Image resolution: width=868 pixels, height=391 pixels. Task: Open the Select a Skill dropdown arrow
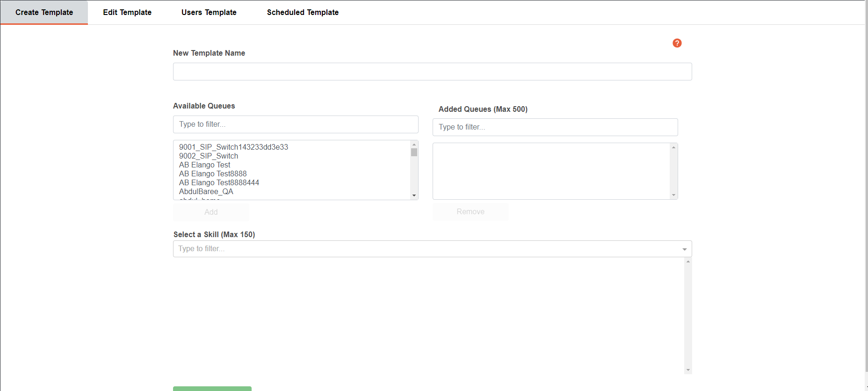(685, 249)
